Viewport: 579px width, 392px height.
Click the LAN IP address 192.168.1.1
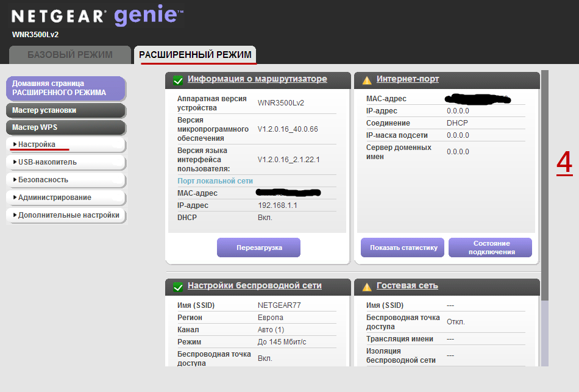pos(277,205)
